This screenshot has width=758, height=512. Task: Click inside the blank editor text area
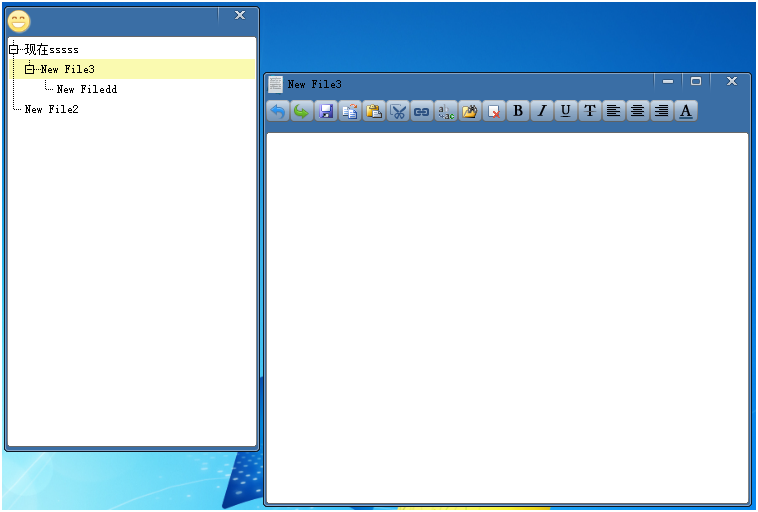tap(508, 318)
